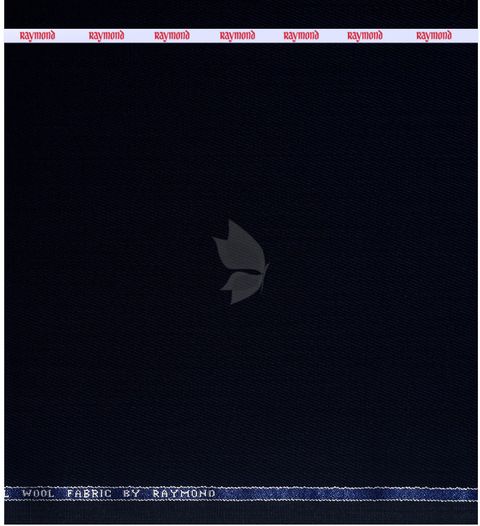Screen dimensions: 480x526
Task: Click the word WOOL on the selvedge
Action: [38, 493]
